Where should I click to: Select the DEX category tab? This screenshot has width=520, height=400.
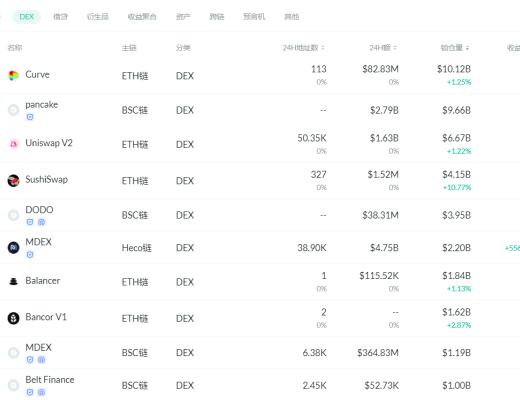tap(27, 17)
